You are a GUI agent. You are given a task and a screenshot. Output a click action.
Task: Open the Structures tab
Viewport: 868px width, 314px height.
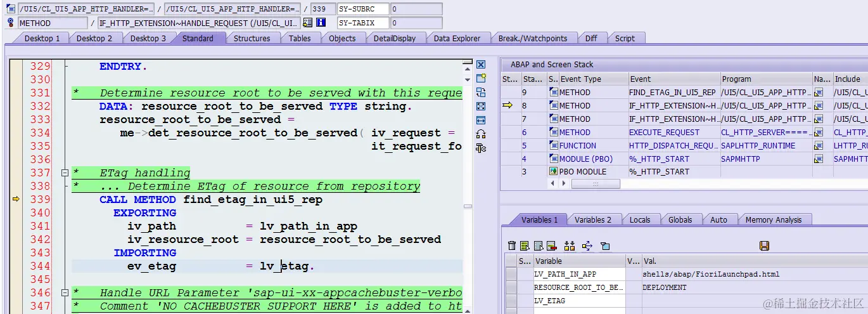pyautogui.click(x=252, y=38)
